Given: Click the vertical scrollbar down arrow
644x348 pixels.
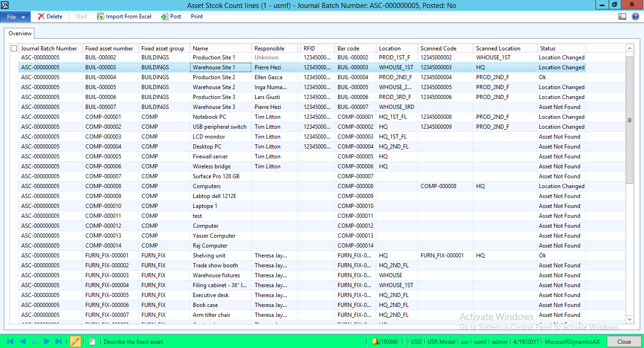Looking at the screenshot, I should click(x=630, y=319).
